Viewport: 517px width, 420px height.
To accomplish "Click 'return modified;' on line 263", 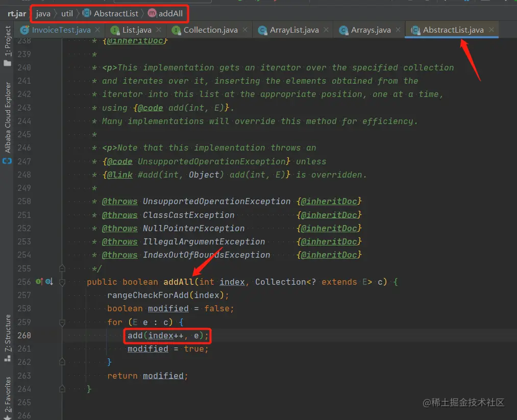I will 147,376.
